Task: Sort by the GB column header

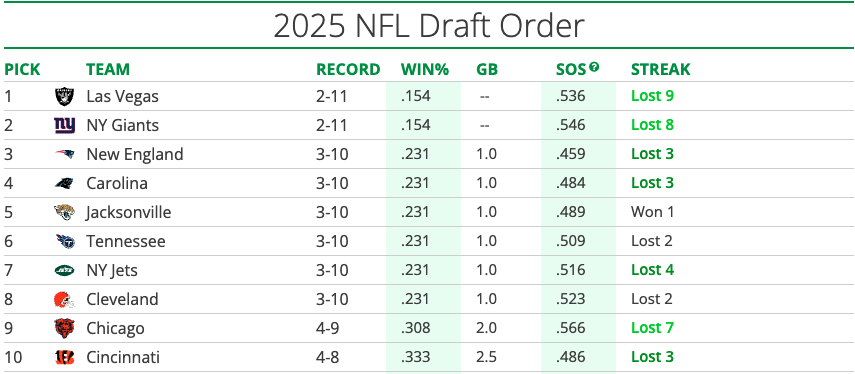Action: pyautogui.click(x=487, y=70)
